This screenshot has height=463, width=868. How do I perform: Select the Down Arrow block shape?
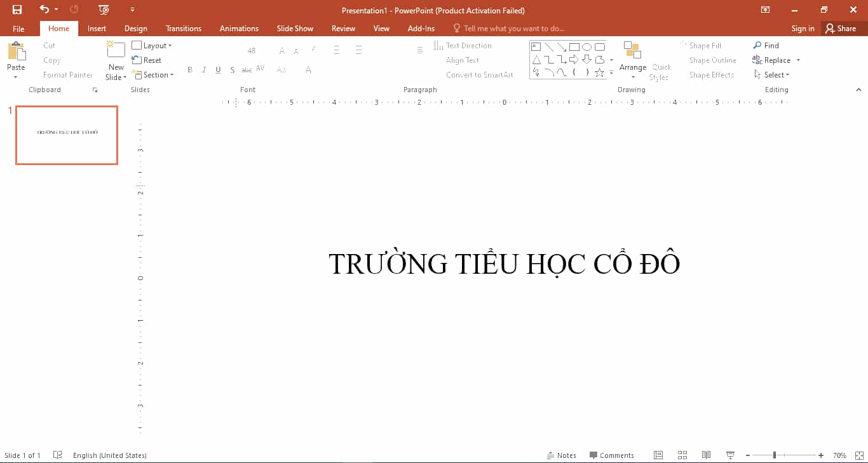click(587, 60)
